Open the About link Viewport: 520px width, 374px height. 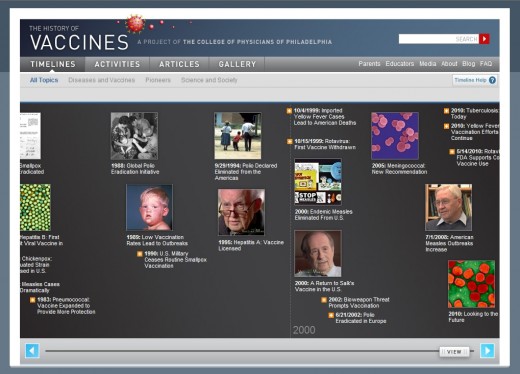coord(449,64)
